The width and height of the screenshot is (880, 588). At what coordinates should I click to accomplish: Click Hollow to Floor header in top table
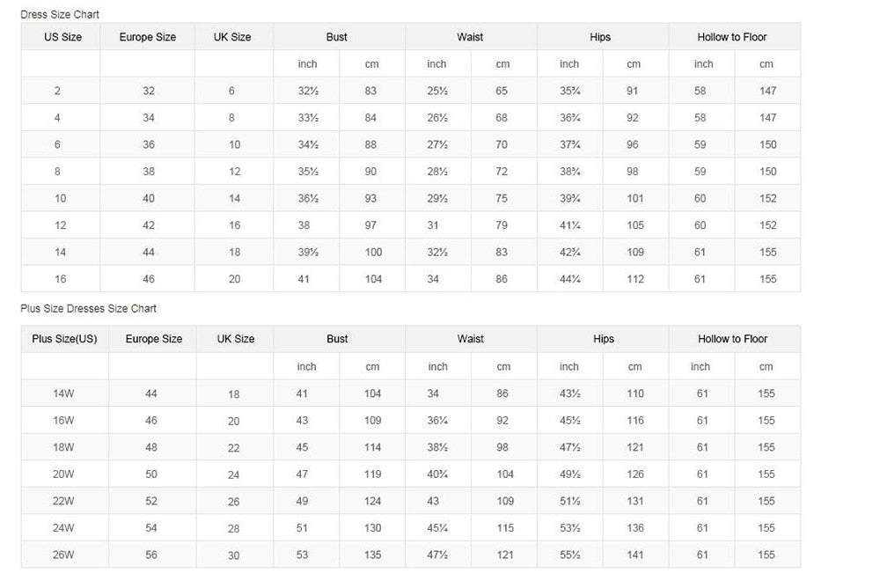[x=732, y=37]
